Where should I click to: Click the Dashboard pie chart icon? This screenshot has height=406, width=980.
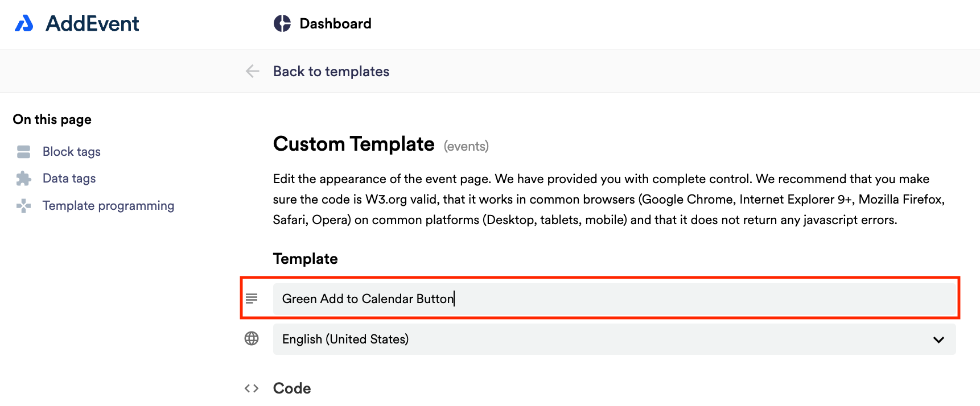282,23
